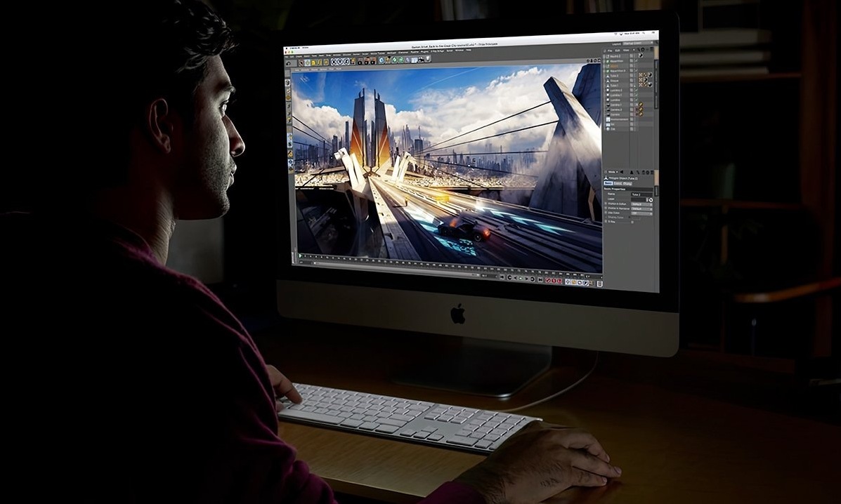Open the Visible in Editor dropdown
The image size is (841, 504).
pyautogui.click(x=641, y=204)
